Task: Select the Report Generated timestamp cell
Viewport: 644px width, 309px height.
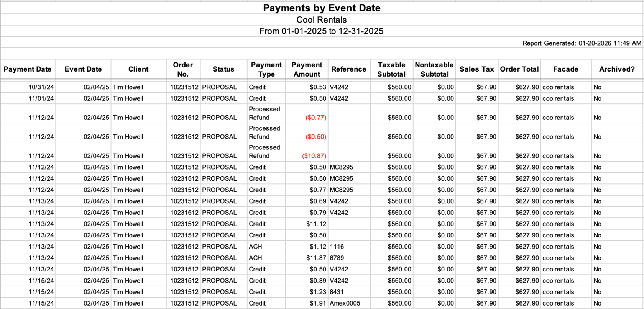Action: [581, 43]
